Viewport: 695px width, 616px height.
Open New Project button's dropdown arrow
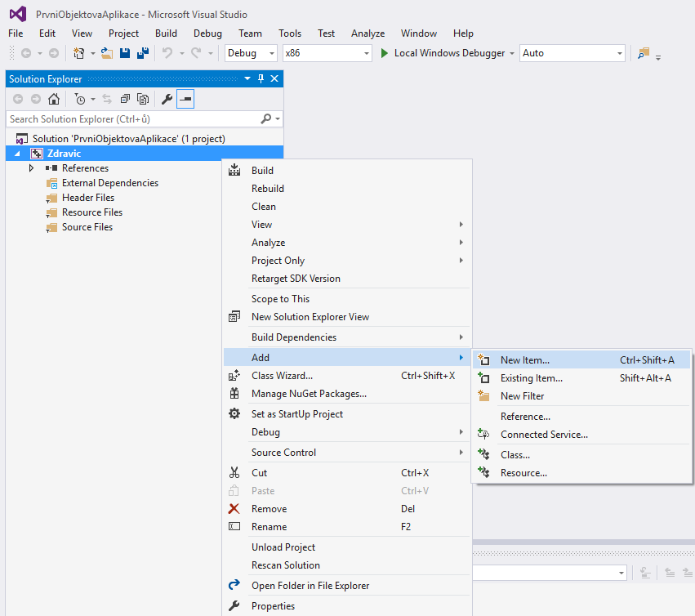click(93, 53)
